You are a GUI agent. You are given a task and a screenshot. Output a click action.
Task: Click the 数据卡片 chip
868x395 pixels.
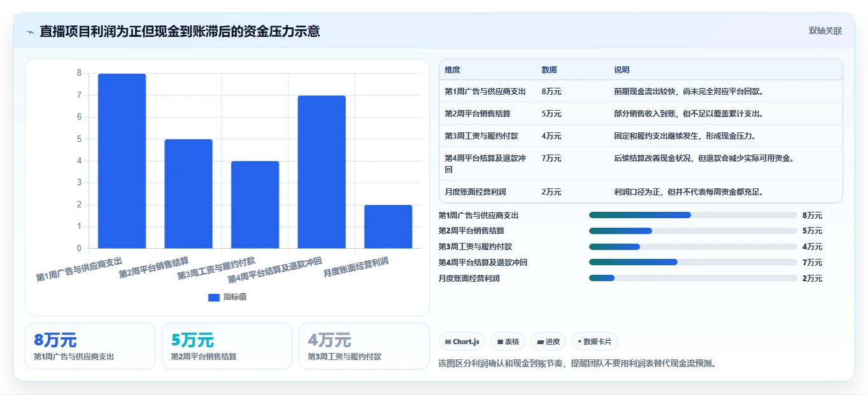pyautogui.click(x=595, y=342)
